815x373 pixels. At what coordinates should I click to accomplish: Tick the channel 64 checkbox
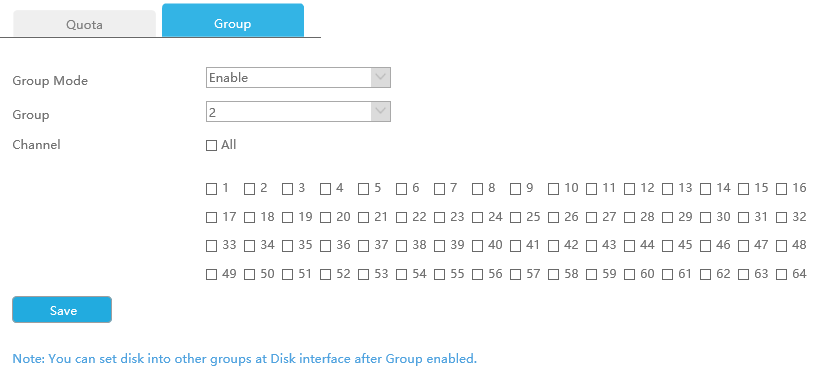781,274
